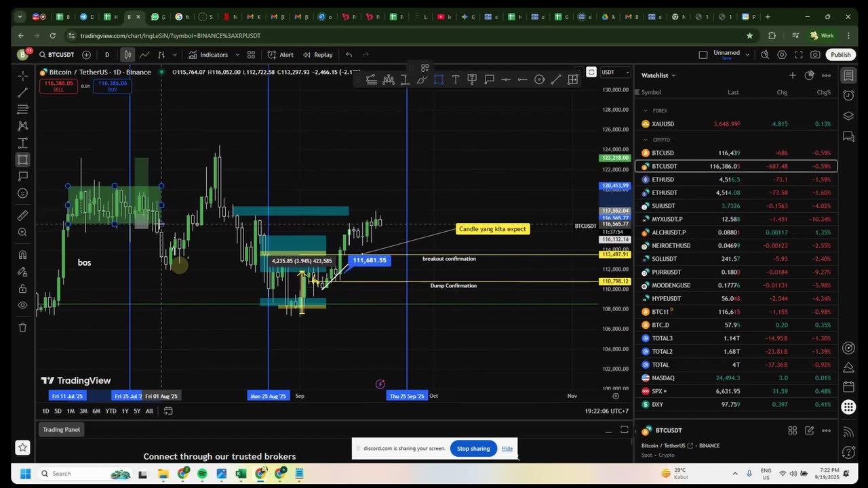Image resolution: width=868 pixels, height=488 pixels.
Task: Pick the text tool in floating drawing toolbar
Action: 455,80
